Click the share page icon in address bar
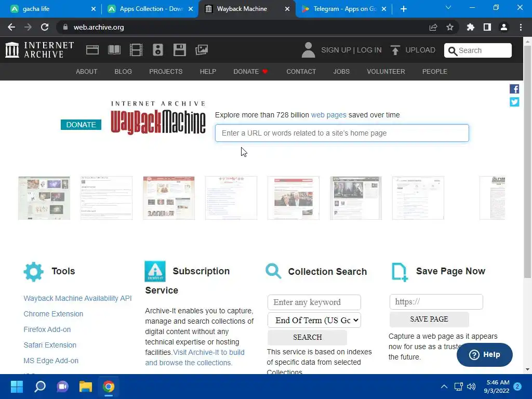 [433, 27]
